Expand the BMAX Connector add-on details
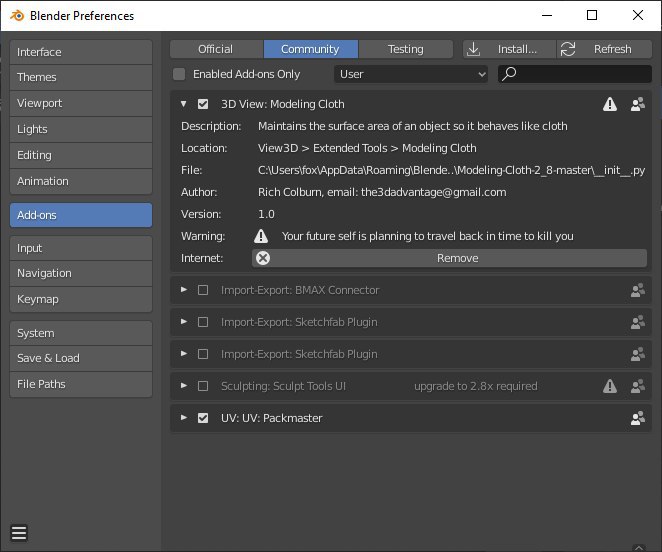662x552 pixels. tap(184, 290)
